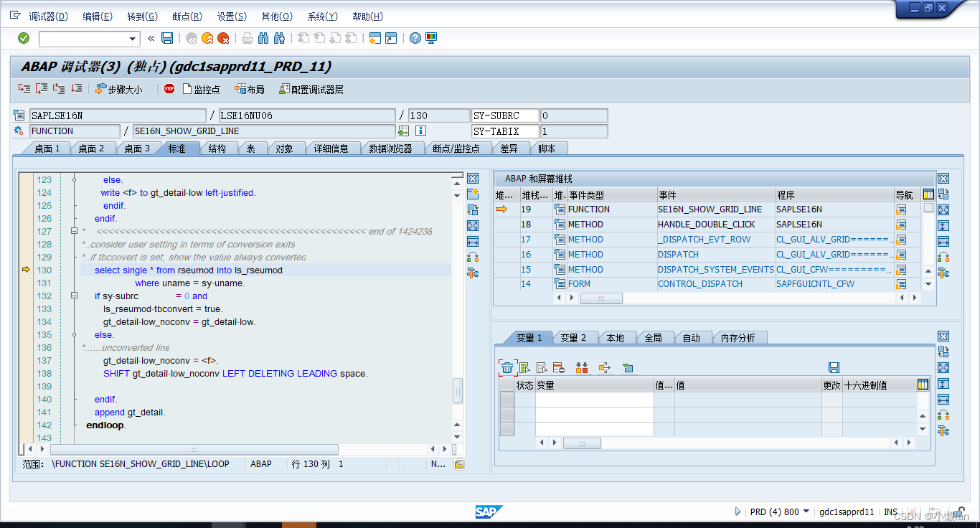980x528 pixels.
Task: Switch to the 变量 2 tab
Action: 573,338
